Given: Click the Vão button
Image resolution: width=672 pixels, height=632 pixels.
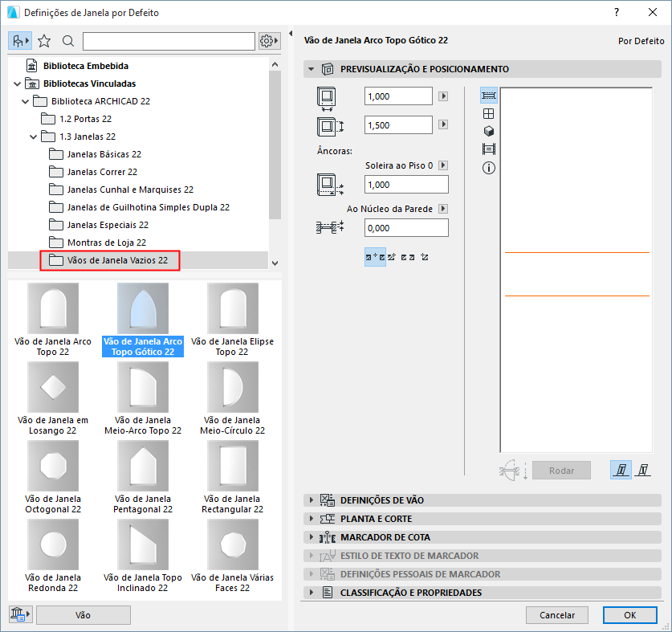Looking at the screenshot, I should 83,615.
